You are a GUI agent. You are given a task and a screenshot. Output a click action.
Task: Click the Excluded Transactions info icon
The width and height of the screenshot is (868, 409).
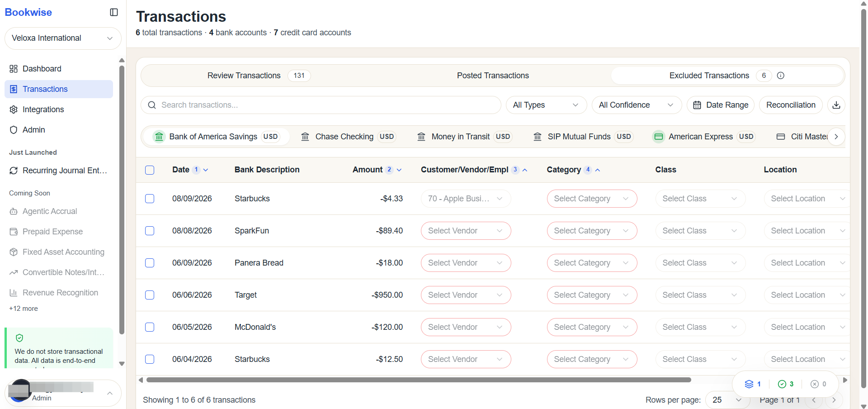click(780, 76)
